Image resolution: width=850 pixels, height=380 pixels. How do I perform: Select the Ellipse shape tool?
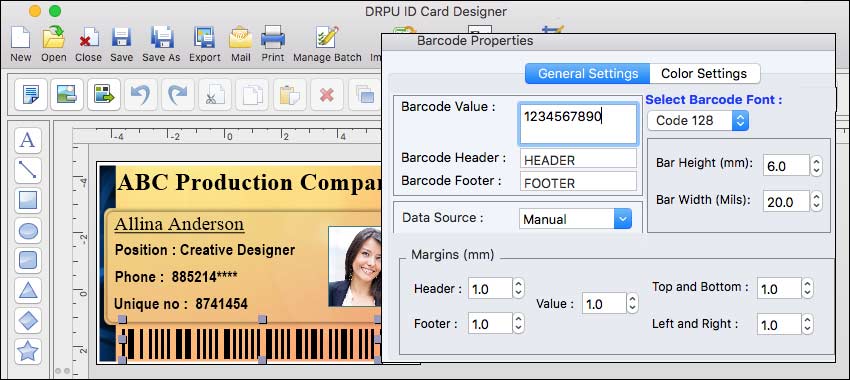[28, 231]
